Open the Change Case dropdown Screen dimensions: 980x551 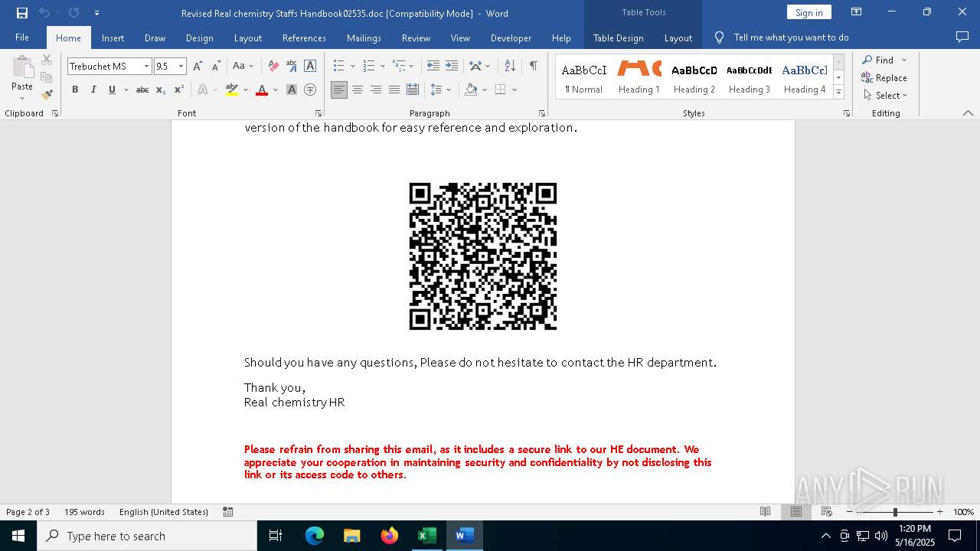243,67
